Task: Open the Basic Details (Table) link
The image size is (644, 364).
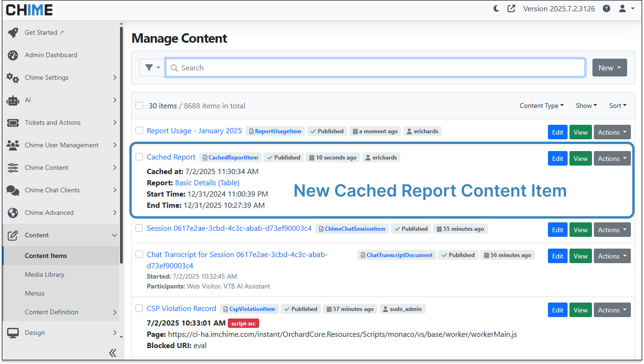Action: 207,183
